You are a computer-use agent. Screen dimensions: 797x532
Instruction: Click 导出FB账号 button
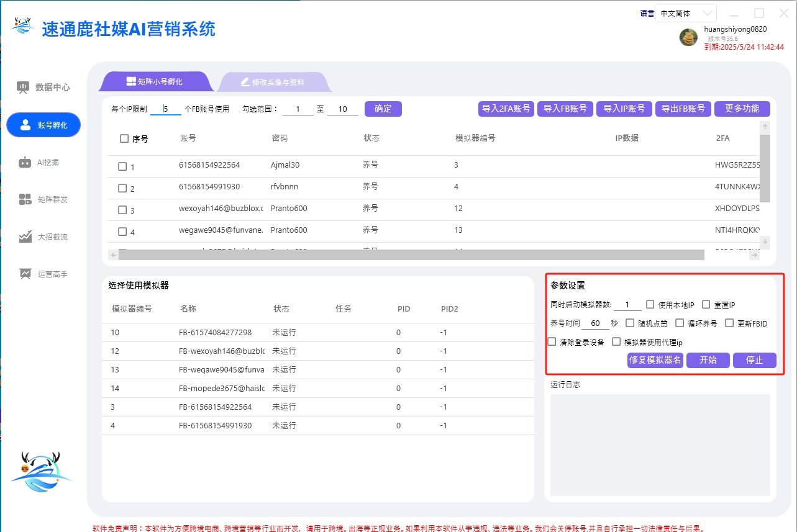click(x=683, y=109)
